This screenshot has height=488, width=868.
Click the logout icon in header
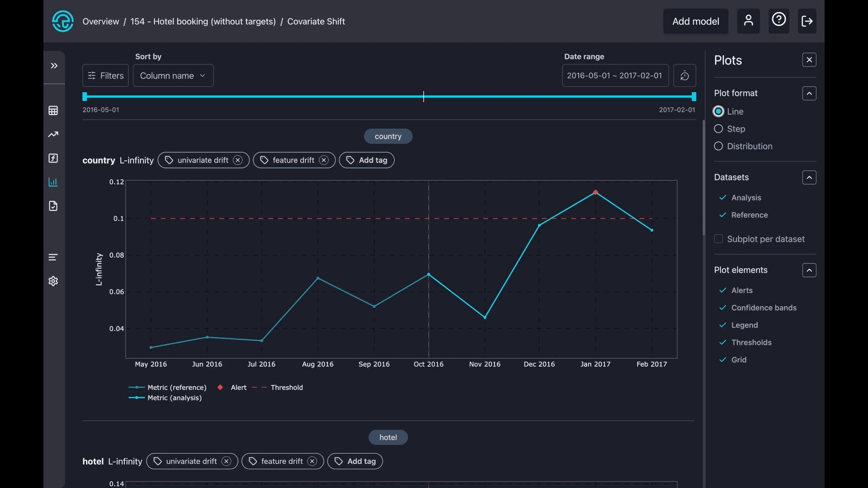pyautogui.click(x=807, y=21)
